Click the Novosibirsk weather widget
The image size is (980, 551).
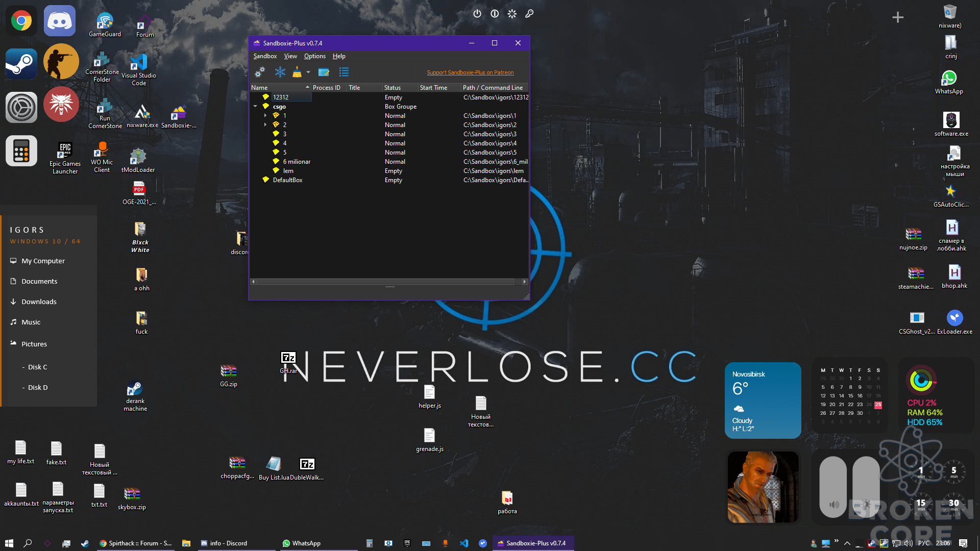(x=763, y=400)
